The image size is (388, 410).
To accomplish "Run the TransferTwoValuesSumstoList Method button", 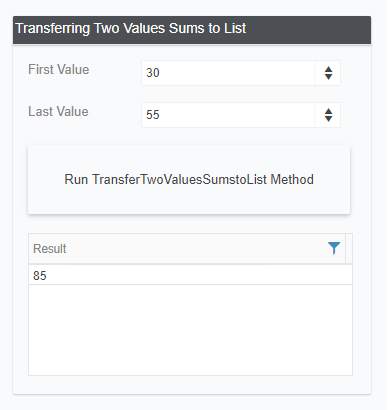I will tap(189, 179).
